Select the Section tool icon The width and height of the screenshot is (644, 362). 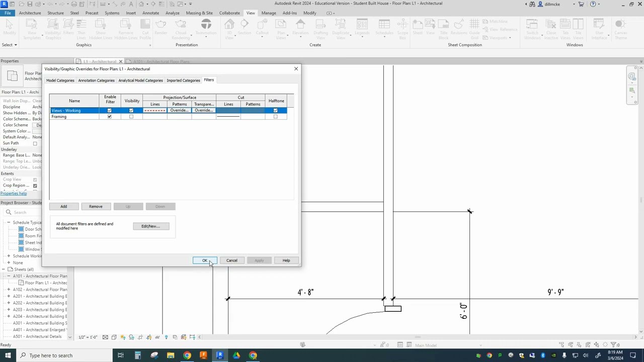pyautogui.click(x=245, y=25)
